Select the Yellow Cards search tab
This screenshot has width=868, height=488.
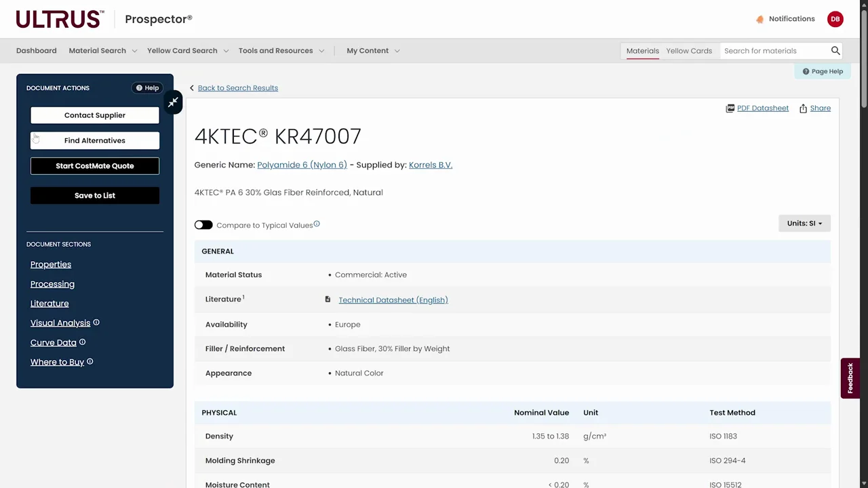pyautogui.click(x=689, y=51)
